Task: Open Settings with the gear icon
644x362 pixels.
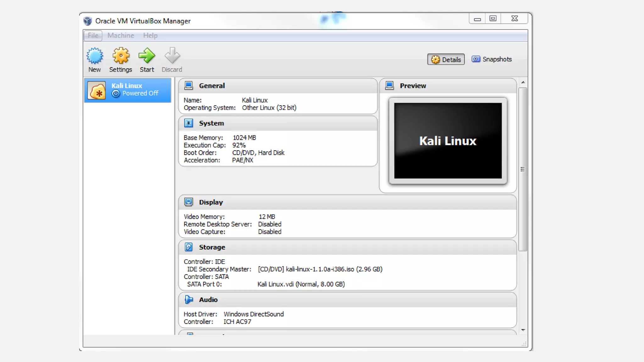Action: pos(121,56)
